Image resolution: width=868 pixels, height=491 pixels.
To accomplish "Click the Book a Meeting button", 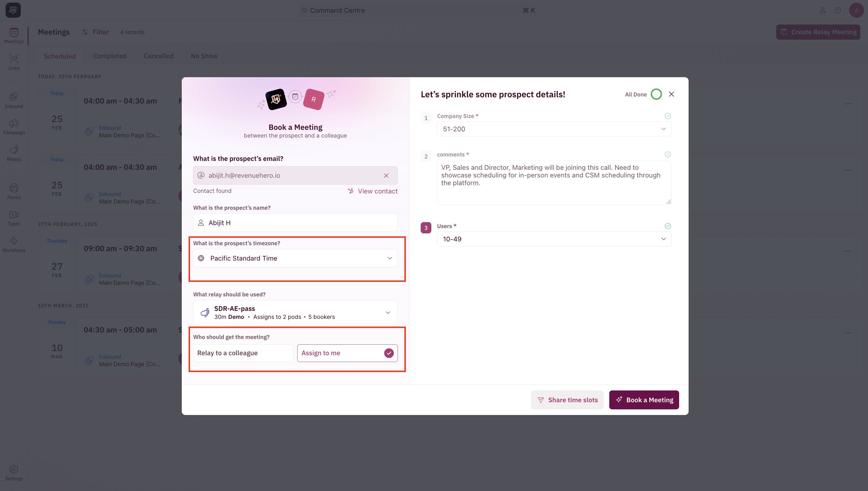I will (x=644, y=400).
